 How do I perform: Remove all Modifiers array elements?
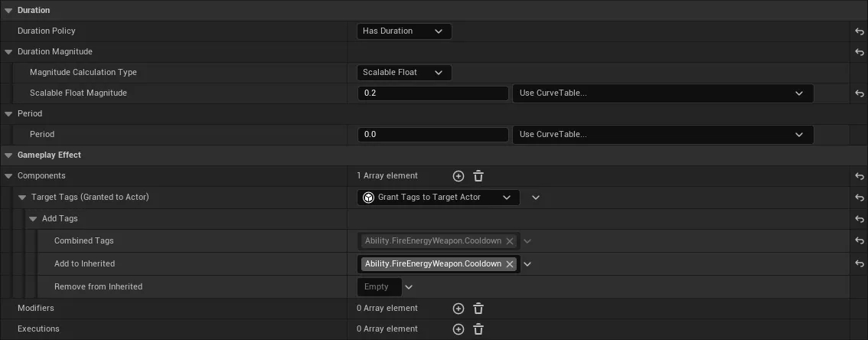click(x=479, y=309)
